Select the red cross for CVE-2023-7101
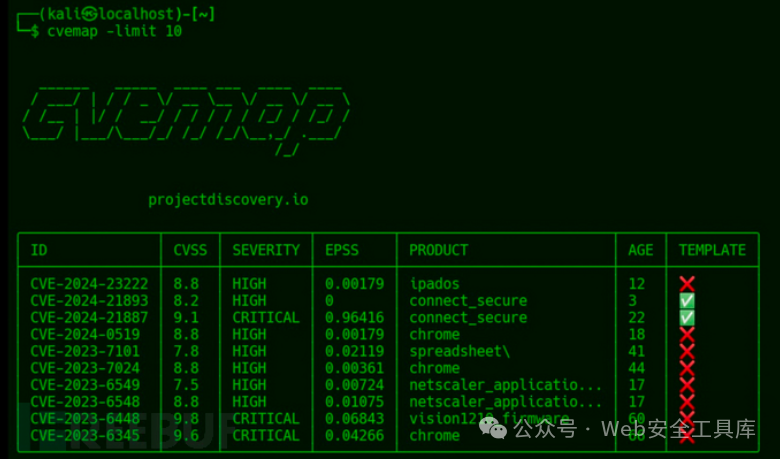Screen dimensions: 780x459 point(687,352)
